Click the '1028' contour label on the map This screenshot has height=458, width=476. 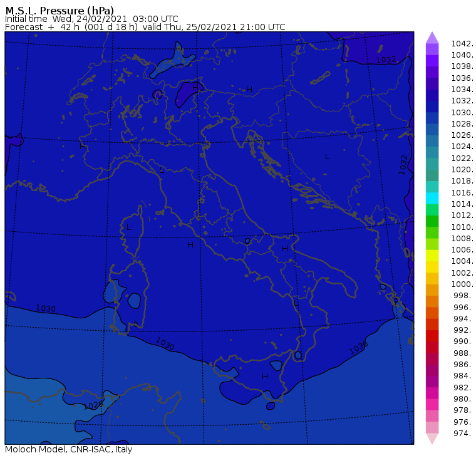[93, 405]
